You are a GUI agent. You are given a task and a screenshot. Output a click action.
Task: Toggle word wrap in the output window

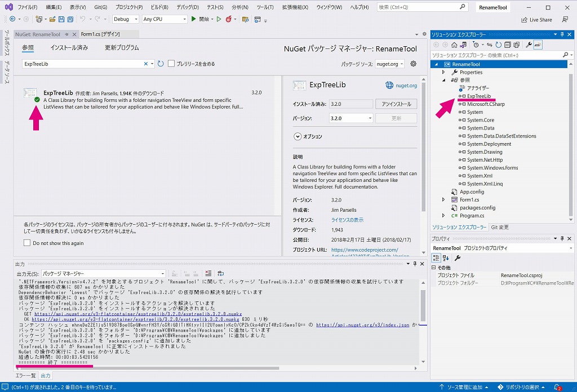[x=220, y=273]
